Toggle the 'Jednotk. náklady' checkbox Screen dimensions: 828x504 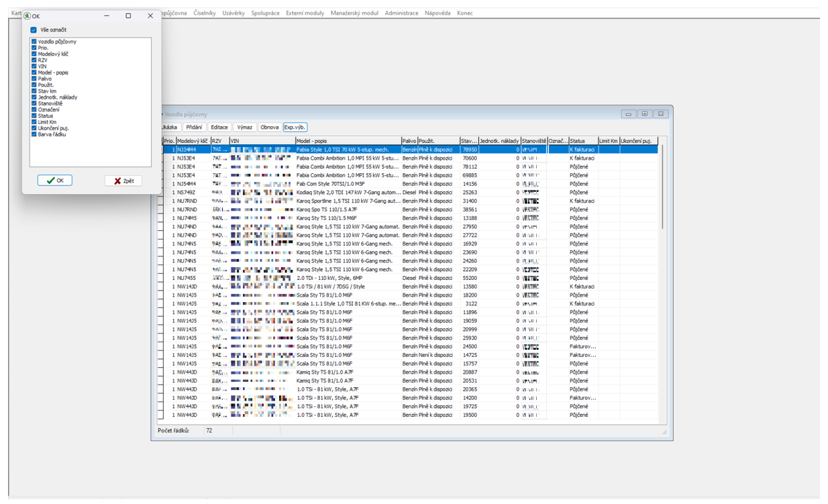click(x=34, y=97)
